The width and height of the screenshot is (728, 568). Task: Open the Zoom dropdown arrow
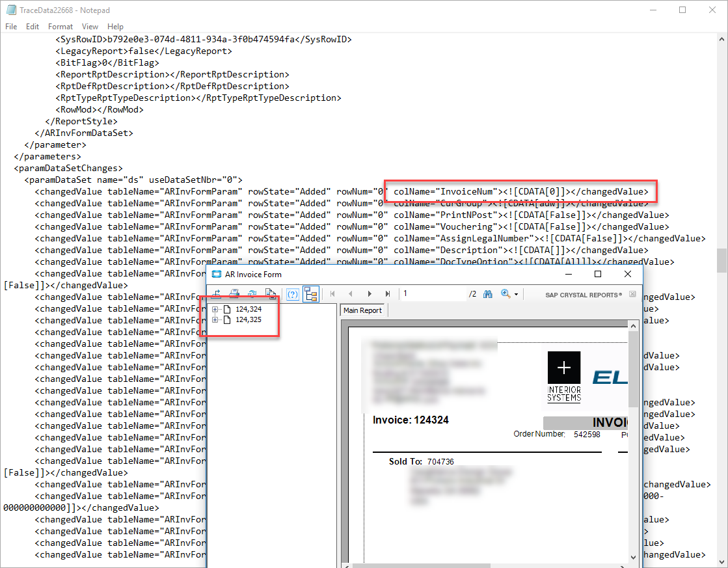tap(517, 295)
